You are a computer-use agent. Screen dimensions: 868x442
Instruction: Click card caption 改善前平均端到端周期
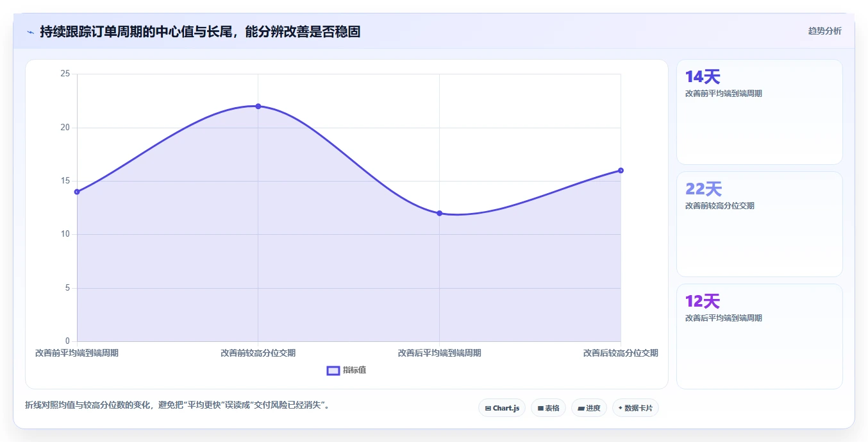click(724, 94)
